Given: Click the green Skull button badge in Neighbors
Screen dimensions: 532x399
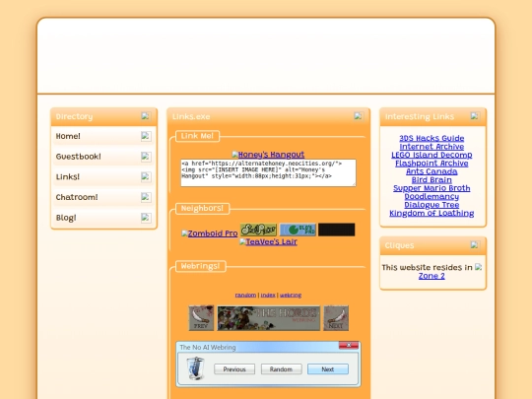Looking at the screenshot, I should 258,230.
